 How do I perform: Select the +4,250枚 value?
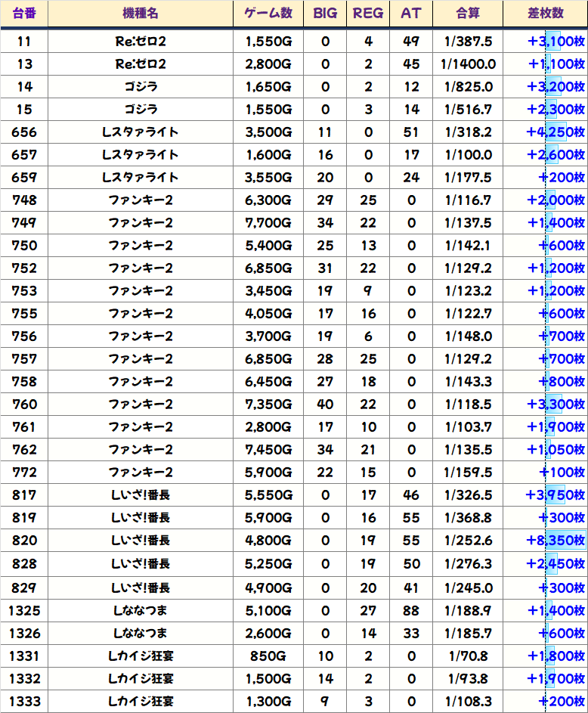(x=556, y=132)
